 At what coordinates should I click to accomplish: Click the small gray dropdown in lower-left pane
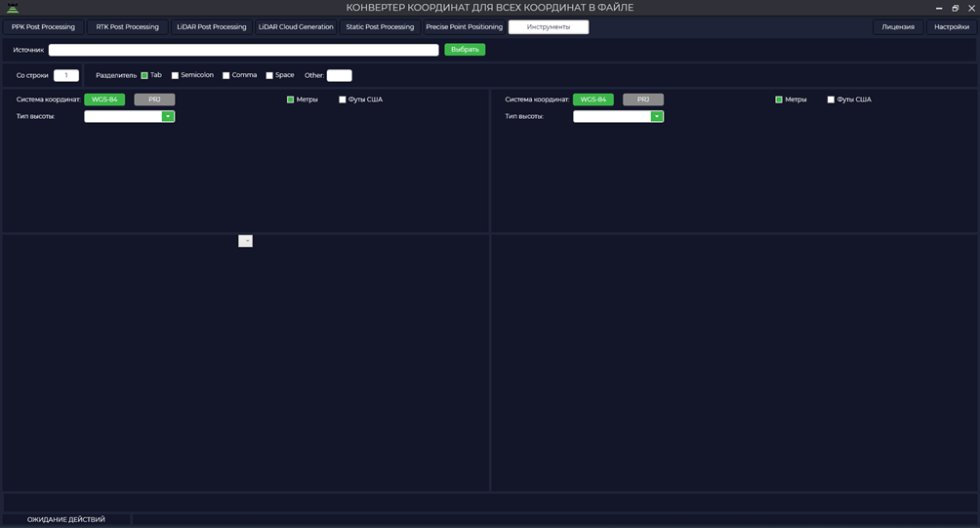246,241
